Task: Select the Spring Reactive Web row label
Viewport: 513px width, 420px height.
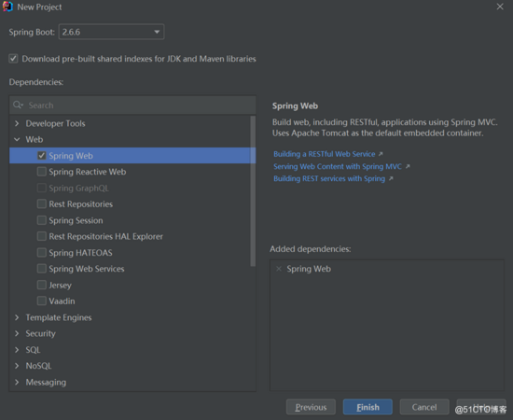Action: [88, 172]
